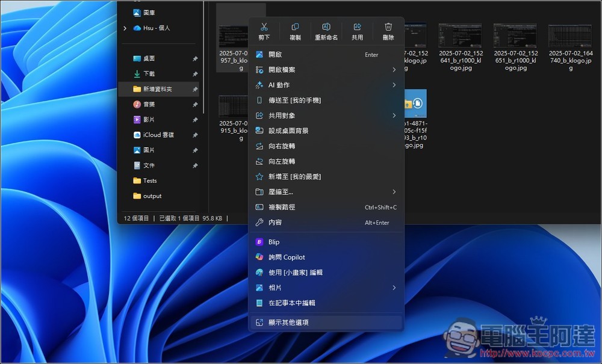This screenshot has width=602, height=364.
Task: Click the Share (共用) icon
Action: click(357, 27)
